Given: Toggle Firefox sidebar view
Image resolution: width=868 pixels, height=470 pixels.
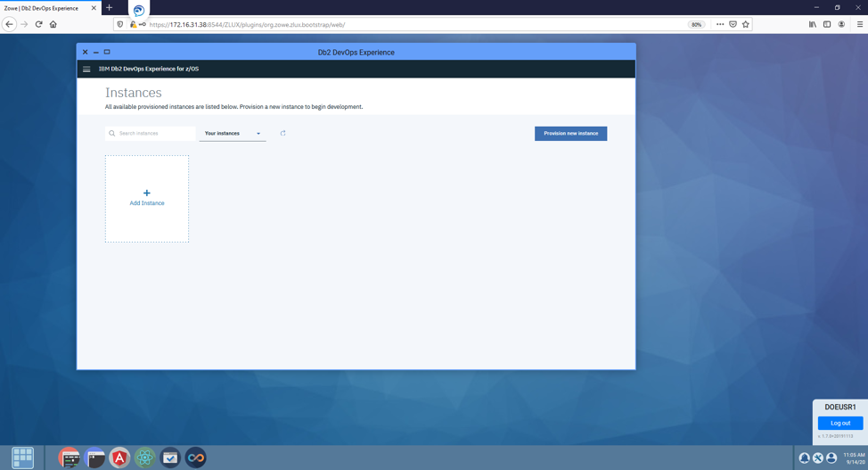Looking at the screenshot, I should pyautogui.click(x=827, y=24).
